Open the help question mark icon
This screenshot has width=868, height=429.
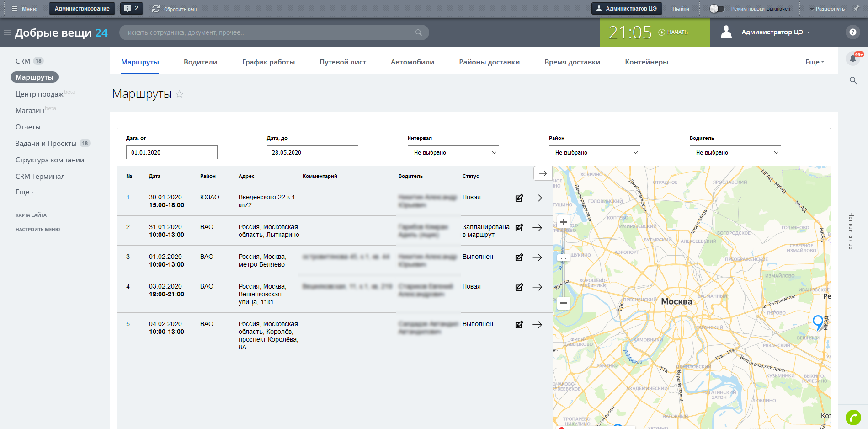[x=852, y=32]
